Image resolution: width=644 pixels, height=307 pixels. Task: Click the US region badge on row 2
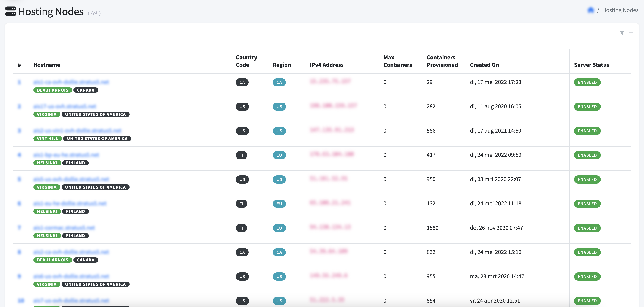(279, 106)
